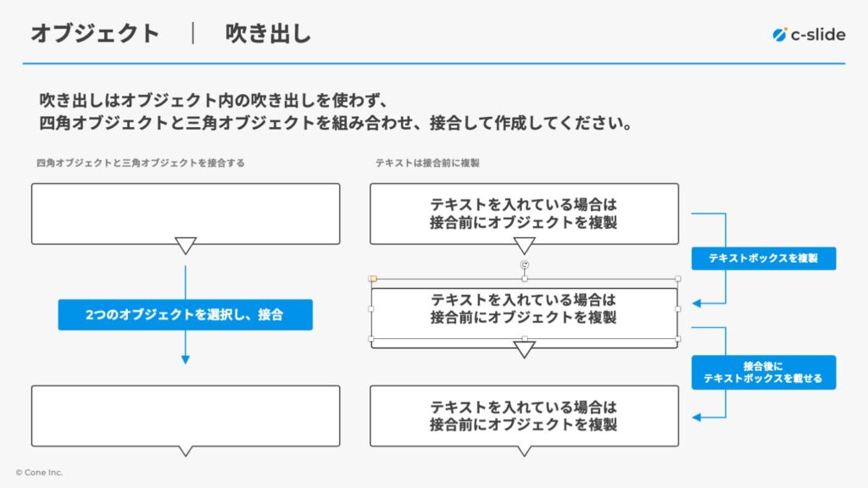Click the empty top-left rectangle object

click(186, 213)
